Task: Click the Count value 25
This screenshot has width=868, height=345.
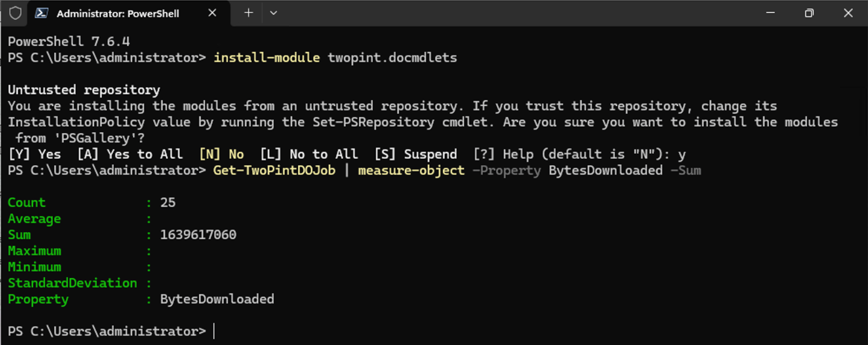Action: click(x=168, y=202)
